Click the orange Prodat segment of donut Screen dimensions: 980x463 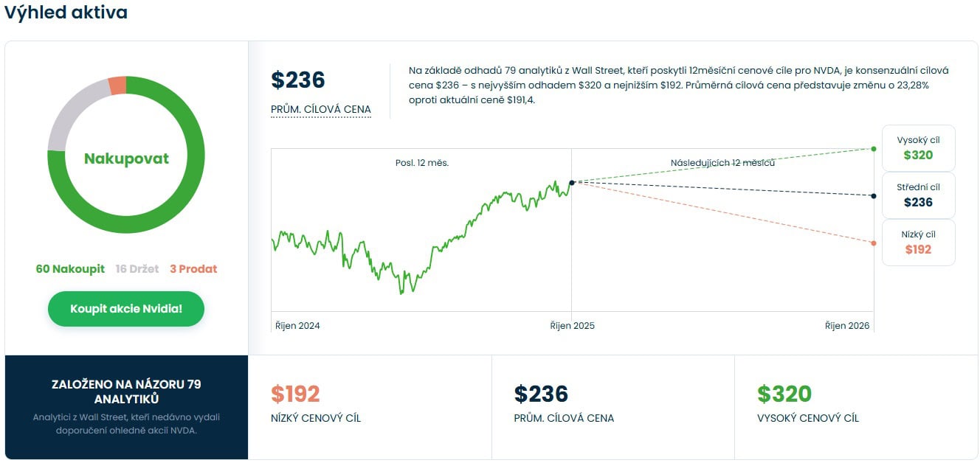(x=117, y=86)
